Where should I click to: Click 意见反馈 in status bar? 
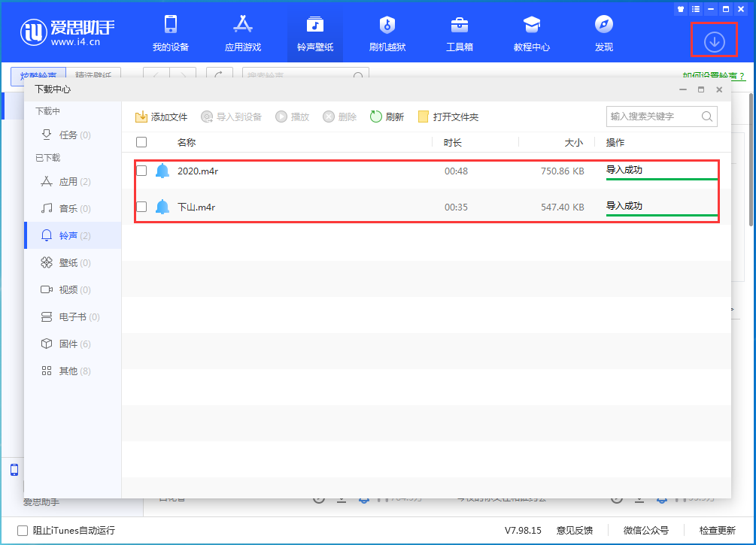574,531
